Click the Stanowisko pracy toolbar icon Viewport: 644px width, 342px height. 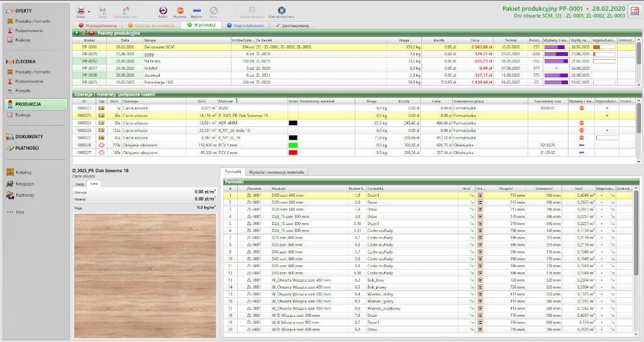tap(252, 10)
